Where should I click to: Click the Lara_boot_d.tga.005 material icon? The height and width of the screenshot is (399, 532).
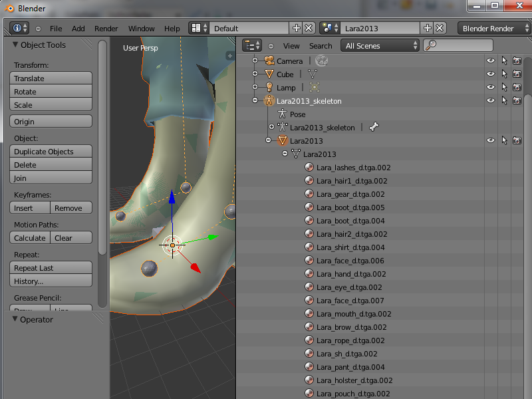click(x=309, y=207)
